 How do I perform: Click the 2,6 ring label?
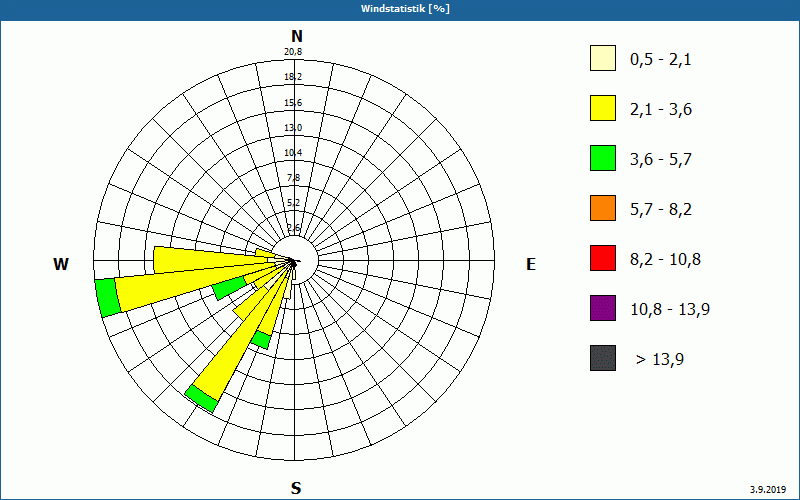pos(294,228)
